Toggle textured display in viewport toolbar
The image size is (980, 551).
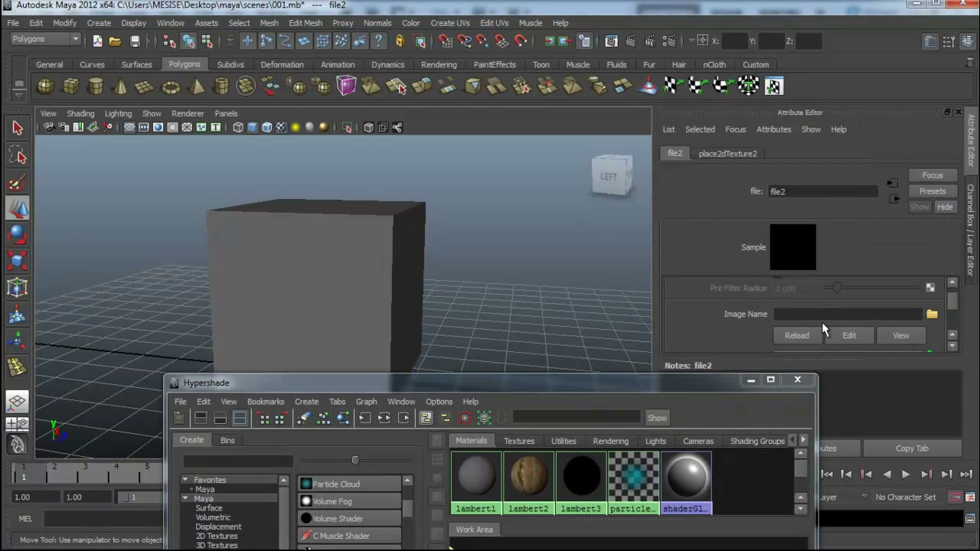coord(281,128)
